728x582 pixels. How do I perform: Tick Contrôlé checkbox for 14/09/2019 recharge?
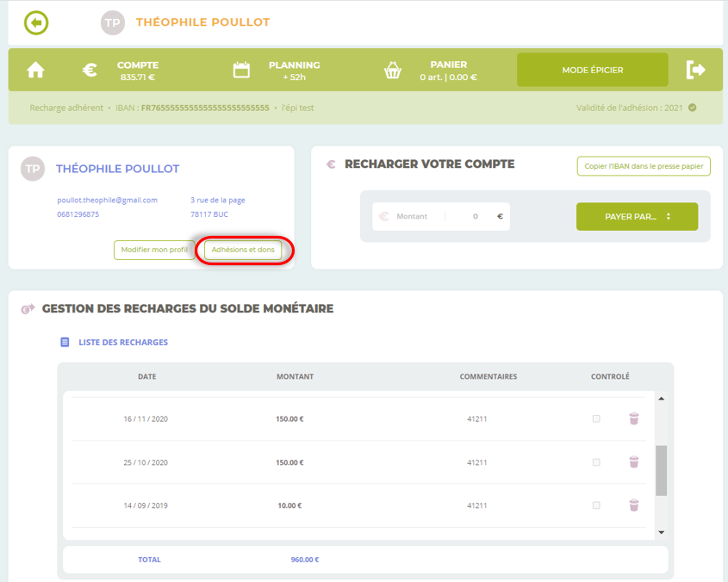[x=596, y=505]
